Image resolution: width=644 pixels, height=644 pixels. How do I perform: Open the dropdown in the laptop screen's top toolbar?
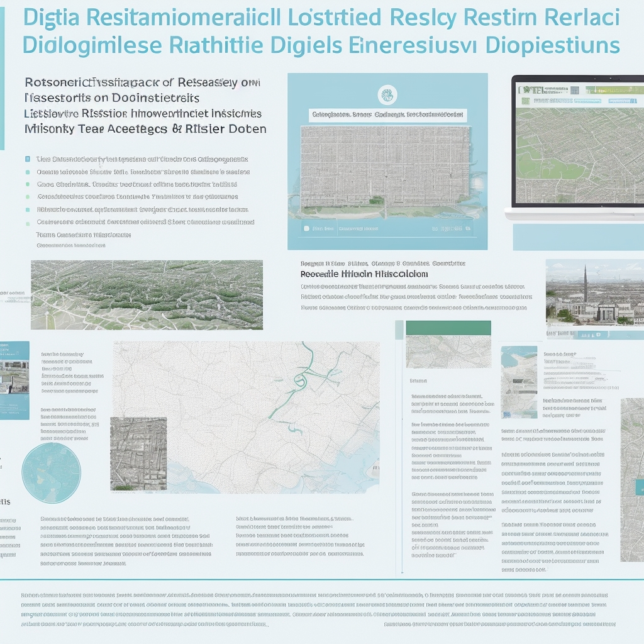click(x=566, y=91)
